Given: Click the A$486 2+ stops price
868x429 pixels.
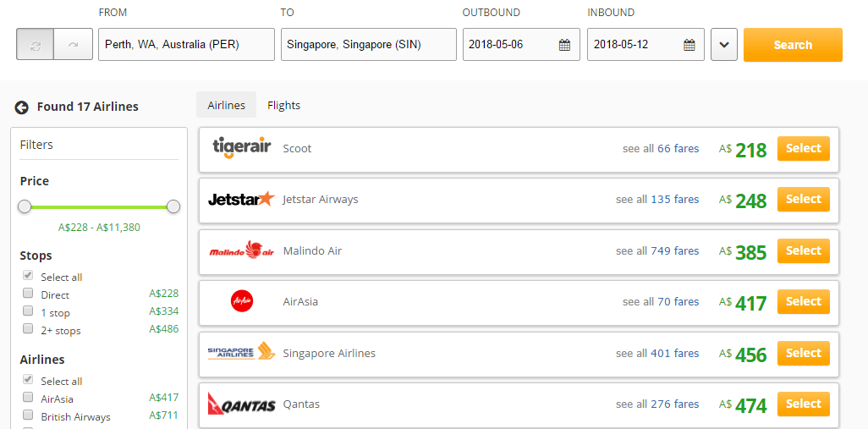Looking at the screenshot, I should pos(164,329).
